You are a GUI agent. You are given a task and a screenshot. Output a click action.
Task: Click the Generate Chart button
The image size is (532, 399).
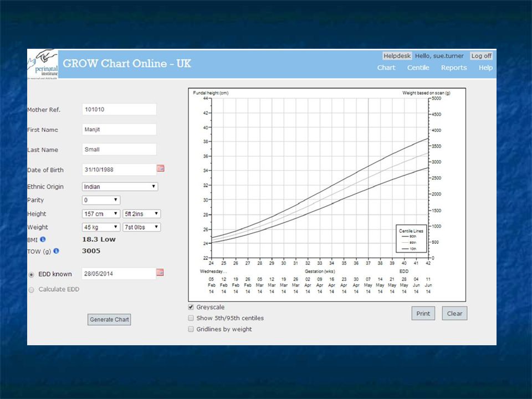click(x=109, y=319)
